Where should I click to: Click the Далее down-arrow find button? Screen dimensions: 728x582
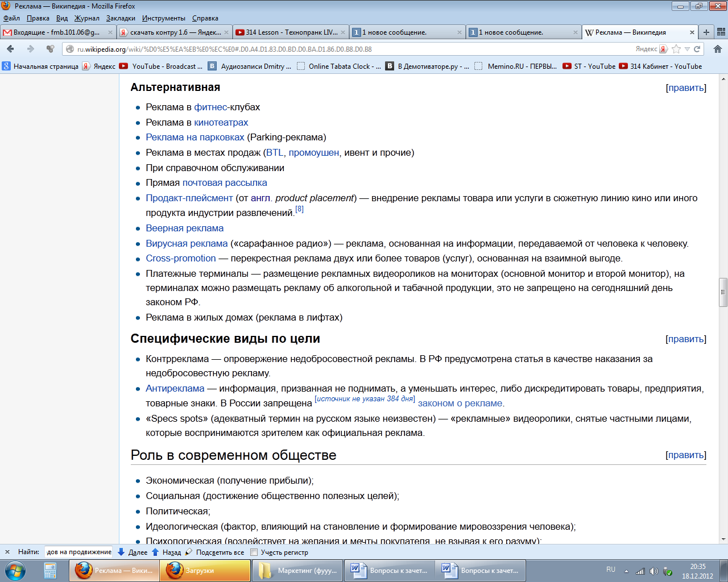click(132, 552)
